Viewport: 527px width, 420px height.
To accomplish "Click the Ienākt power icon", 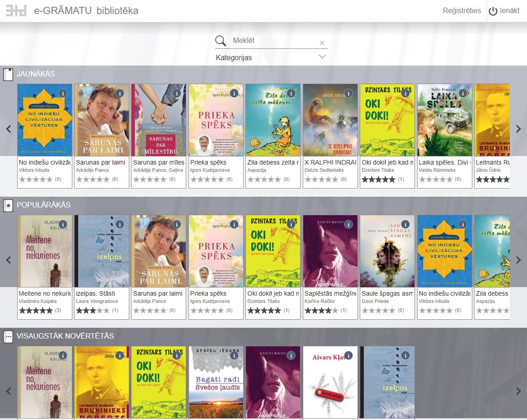I will (493, 11).
